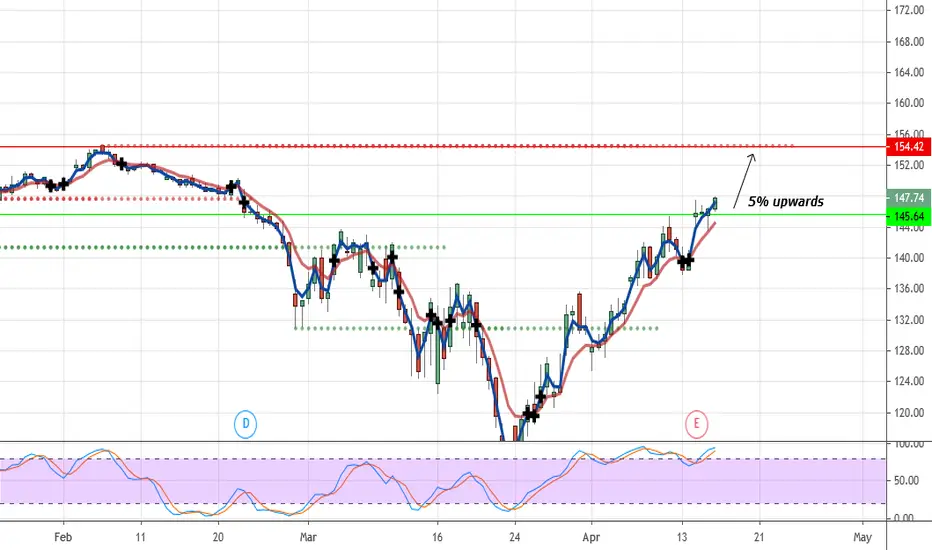
Task: Open the blue D dividend marker
Action: coord(245,425)
